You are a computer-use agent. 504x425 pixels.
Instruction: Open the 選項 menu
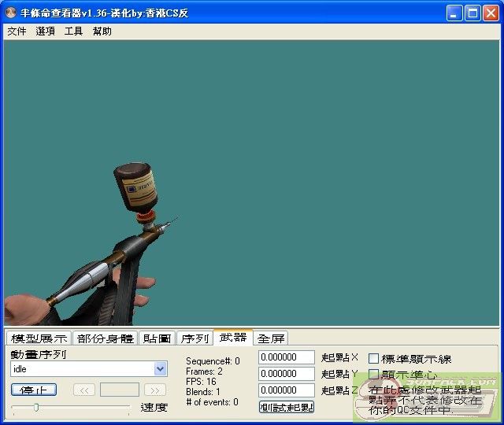click(x=45, y=31)
